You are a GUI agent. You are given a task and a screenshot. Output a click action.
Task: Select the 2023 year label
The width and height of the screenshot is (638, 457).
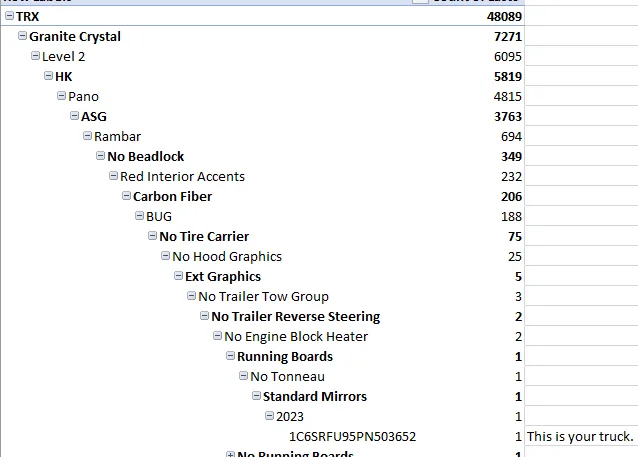[x=290, y=417]
